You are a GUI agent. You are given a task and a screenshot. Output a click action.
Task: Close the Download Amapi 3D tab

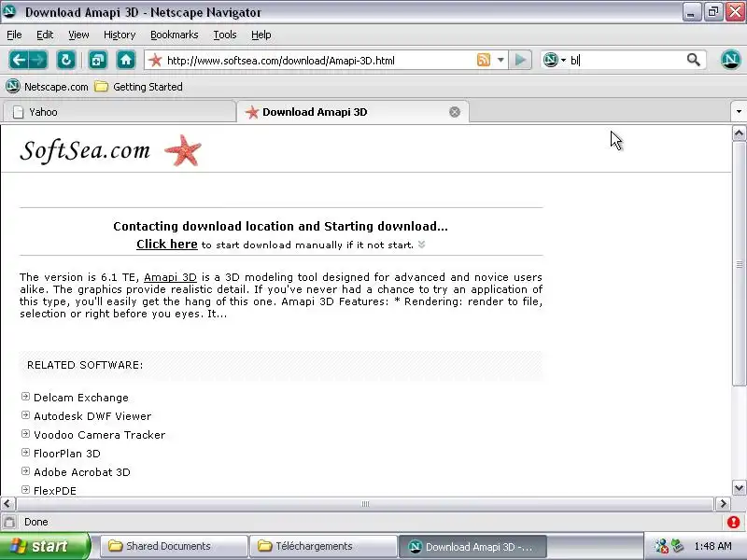[455, 112]
